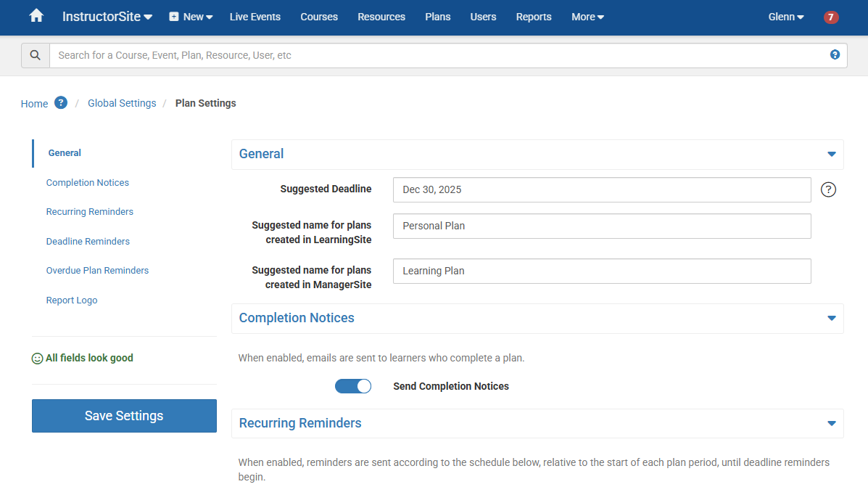Select General in the sidebar
Image resolution: width=868 pixels, height=495 pixels.
(65, 153)
